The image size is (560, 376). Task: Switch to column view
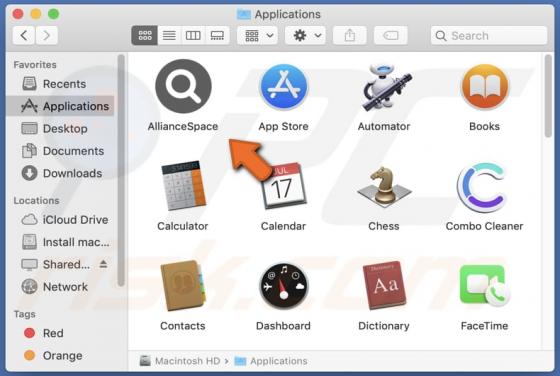pyautogui.click(x=193, y=35)
